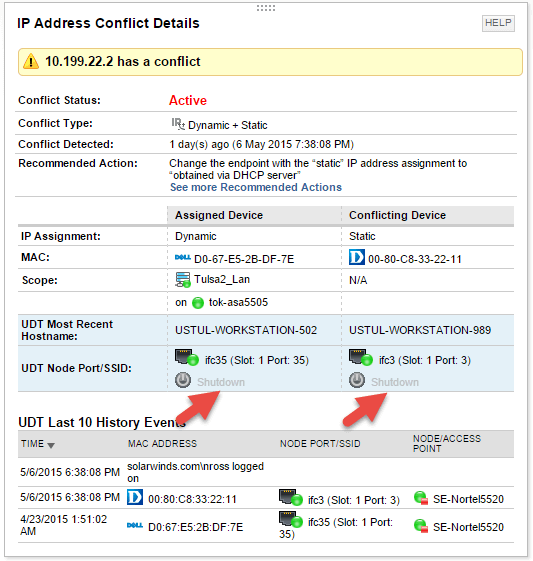The height and width of the screenshot is (561, 533).
Task: Click port icon next to ifc35 in UDT Node Port row
Action: pos(186,358)
